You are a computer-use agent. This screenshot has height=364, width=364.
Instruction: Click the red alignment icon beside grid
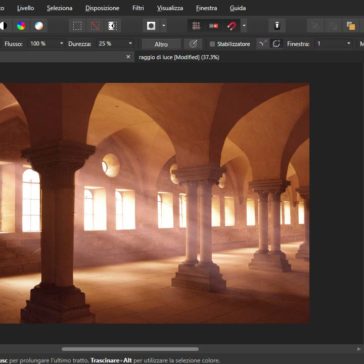(x=213, y=26)
